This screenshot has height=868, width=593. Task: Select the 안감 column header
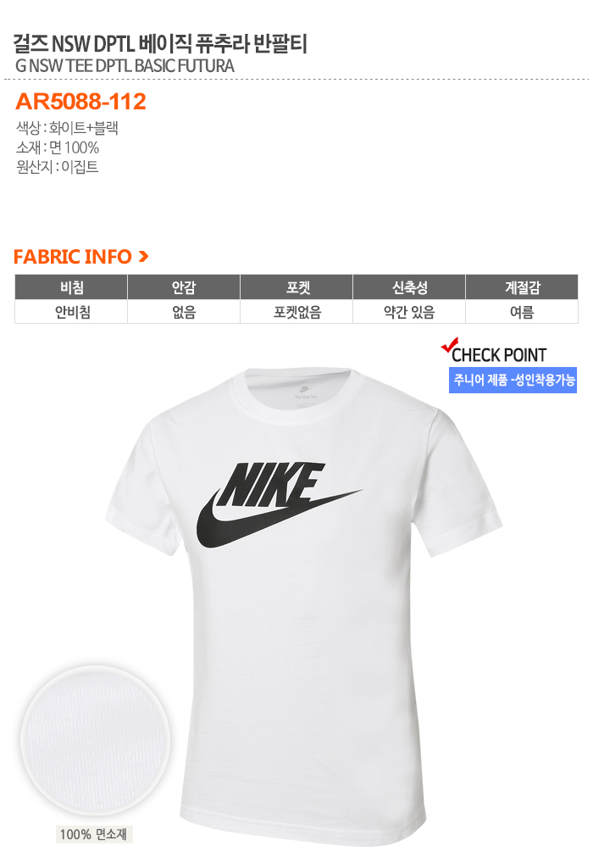pyautogui.click(x=184, y=287)
